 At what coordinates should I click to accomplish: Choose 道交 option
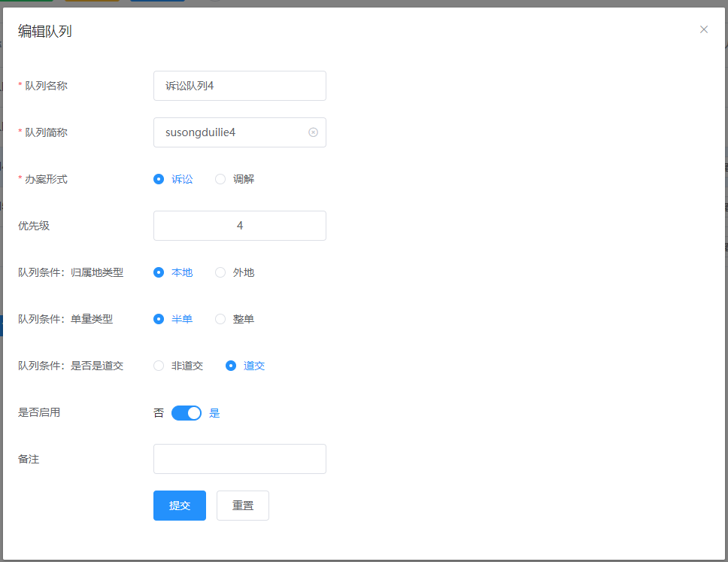click(245, 366)
